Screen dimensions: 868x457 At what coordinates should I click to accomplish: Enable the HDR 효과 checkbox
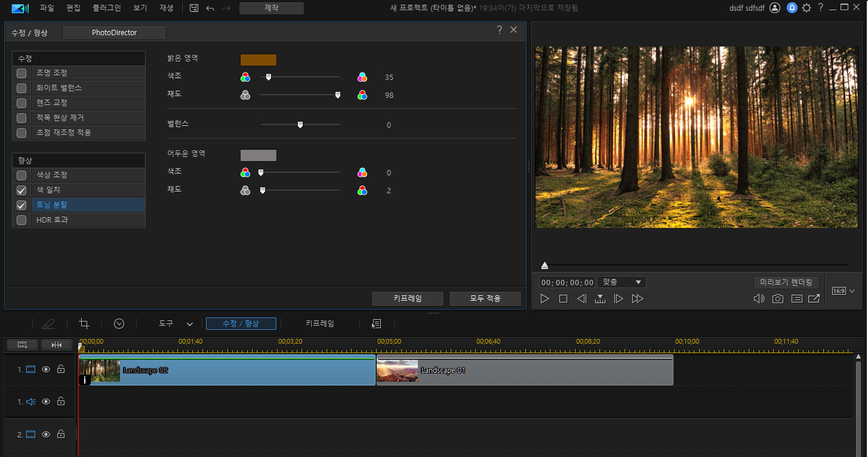coord(21,220)
